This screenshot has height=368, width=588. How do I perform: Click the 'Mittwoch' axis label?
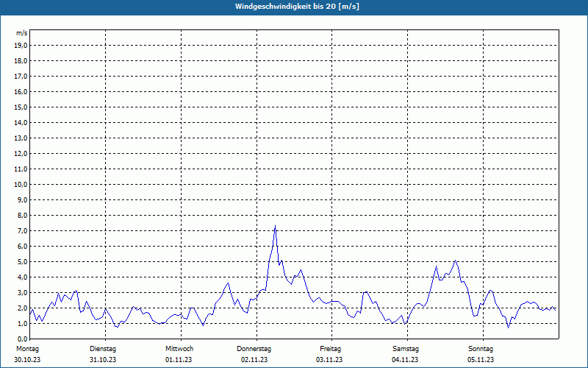coord(179,349)
